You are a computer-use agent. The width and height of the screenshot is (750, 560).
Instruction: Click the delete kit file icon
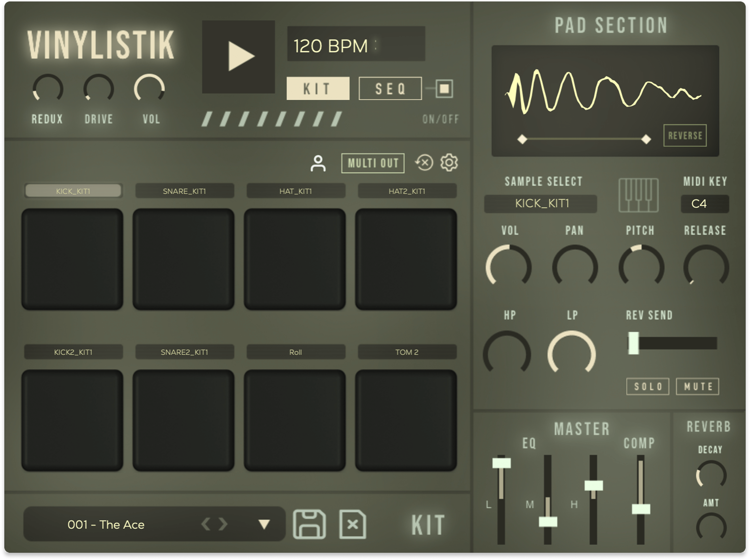coord(352,524)
